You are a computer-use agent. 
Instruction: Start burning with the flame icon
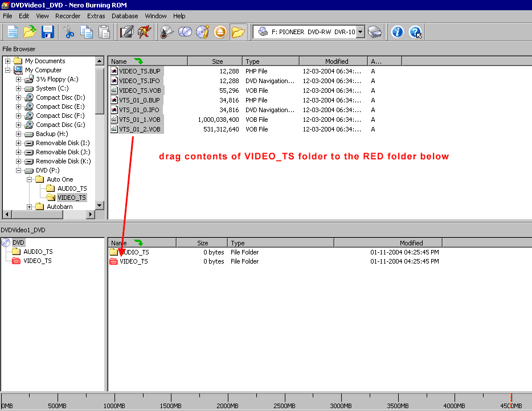coord(145,32)
